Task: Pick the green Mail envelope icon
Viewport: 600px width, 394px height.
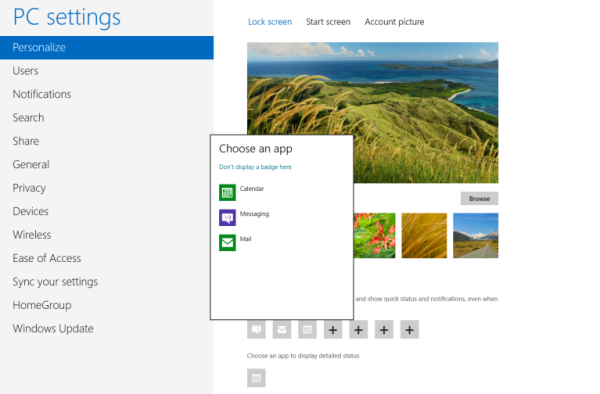Action: [227, 243]
